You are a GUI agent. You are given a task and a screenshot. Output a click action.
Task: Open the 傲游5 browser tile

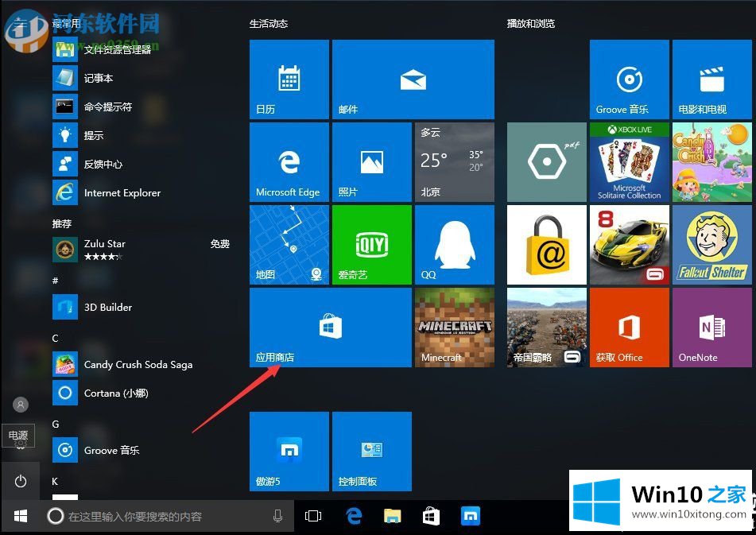click(x=289, y=452)
